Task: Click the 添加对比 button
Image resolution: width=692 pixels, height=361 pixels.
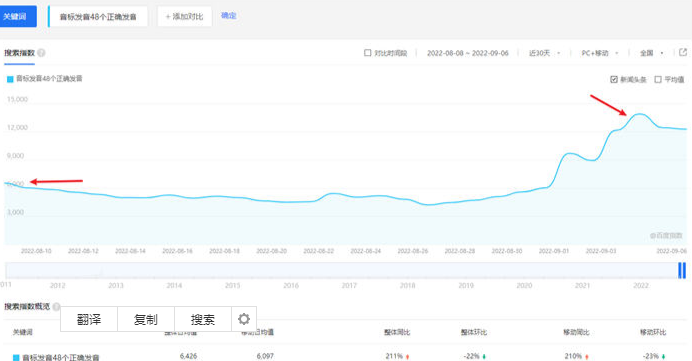Action: 184,16
